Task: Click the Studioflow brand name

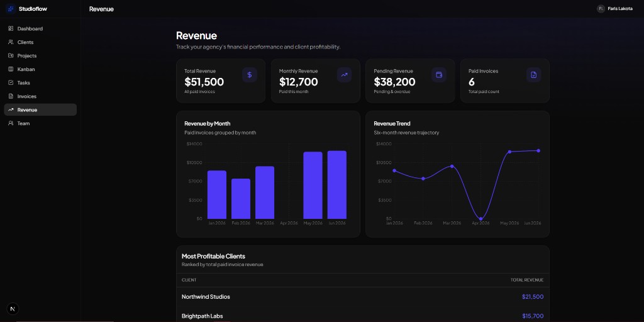Action: (33, 9)
